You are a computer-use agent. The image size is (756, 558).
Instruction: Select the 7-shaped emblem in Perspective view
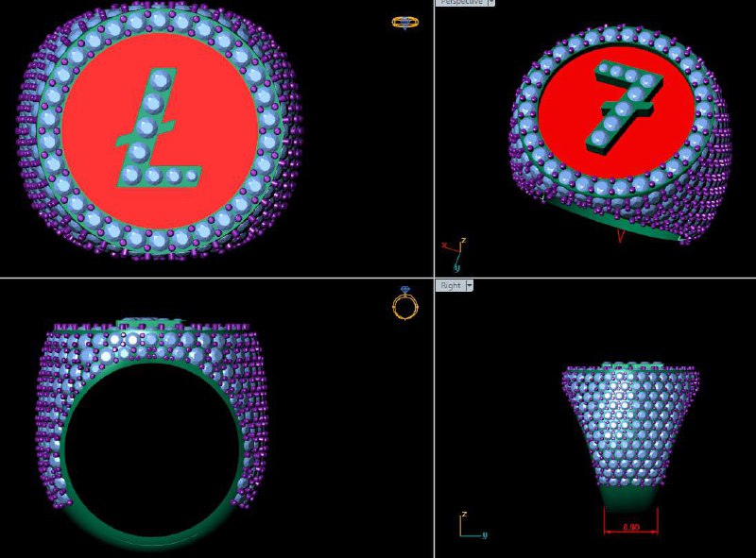[625, 106]
